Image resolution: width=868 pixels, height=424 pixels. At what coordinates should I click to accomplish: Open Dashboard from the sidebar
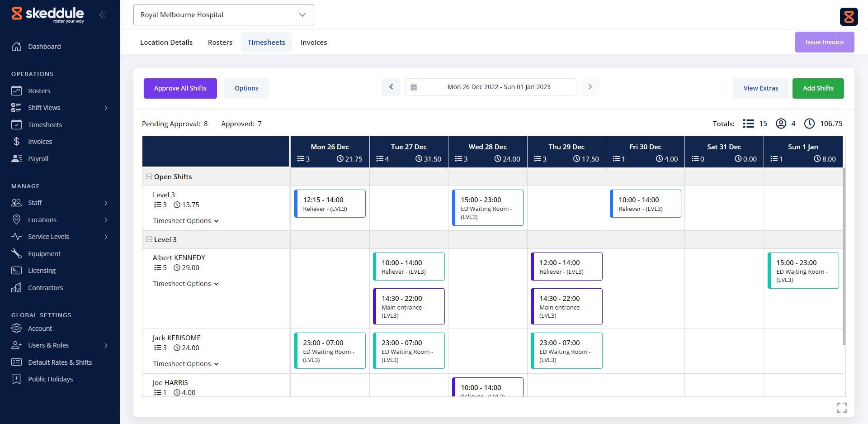tap(44, 47)
